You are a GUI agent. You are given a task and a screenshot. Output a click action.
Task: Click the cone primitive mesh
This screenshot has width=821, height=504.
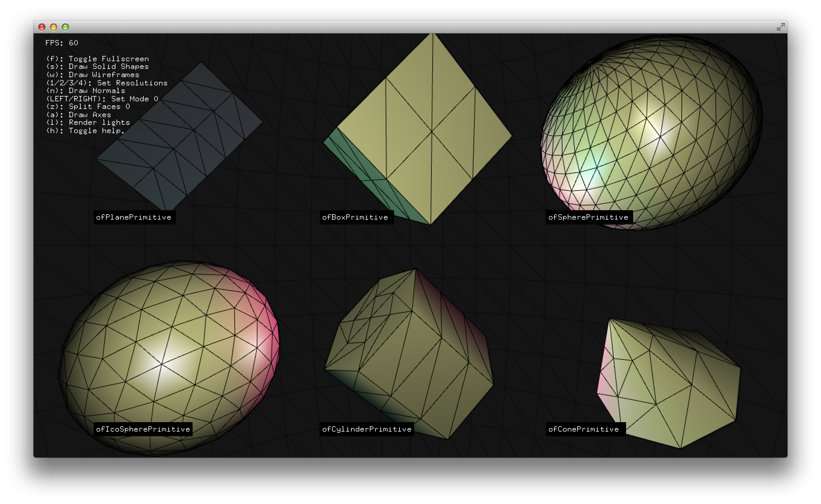click(x=667, y=383)
